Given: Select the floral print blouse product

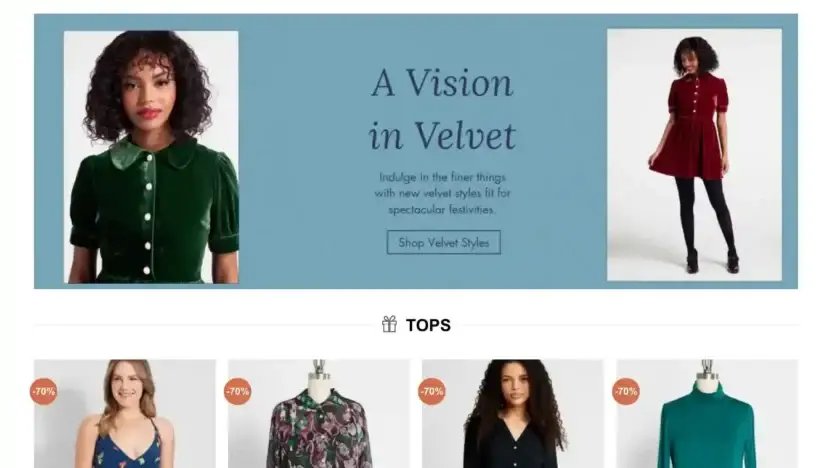Looking at the screenshot, I should tap(319, 414).
